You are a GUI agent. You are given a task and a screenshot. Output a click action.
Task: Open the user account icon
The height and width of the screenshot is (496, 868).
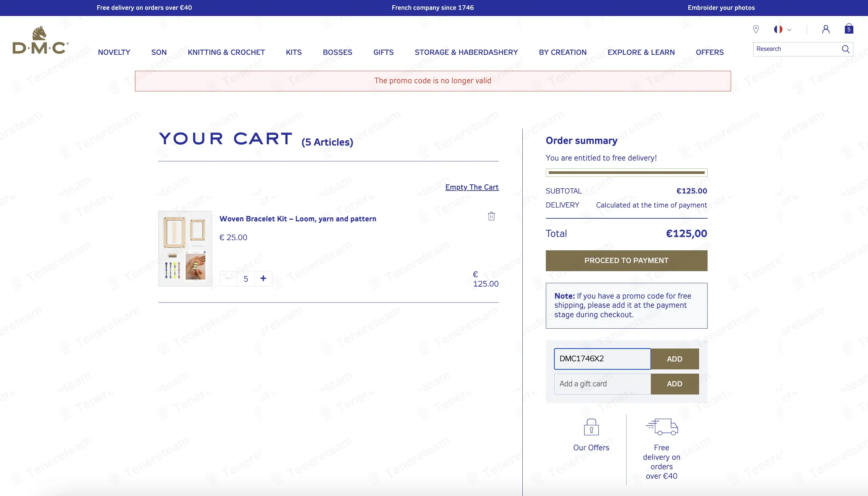coord(826,29)
